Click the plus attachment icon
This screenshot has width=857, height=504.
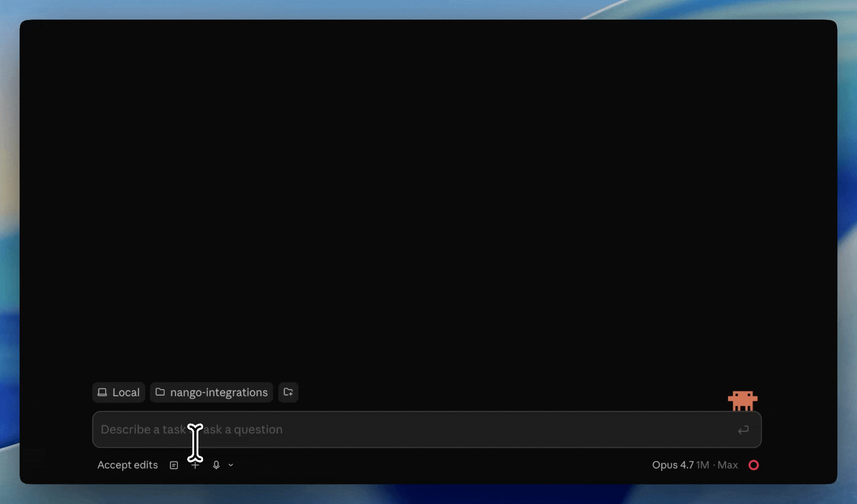point(195,465)
